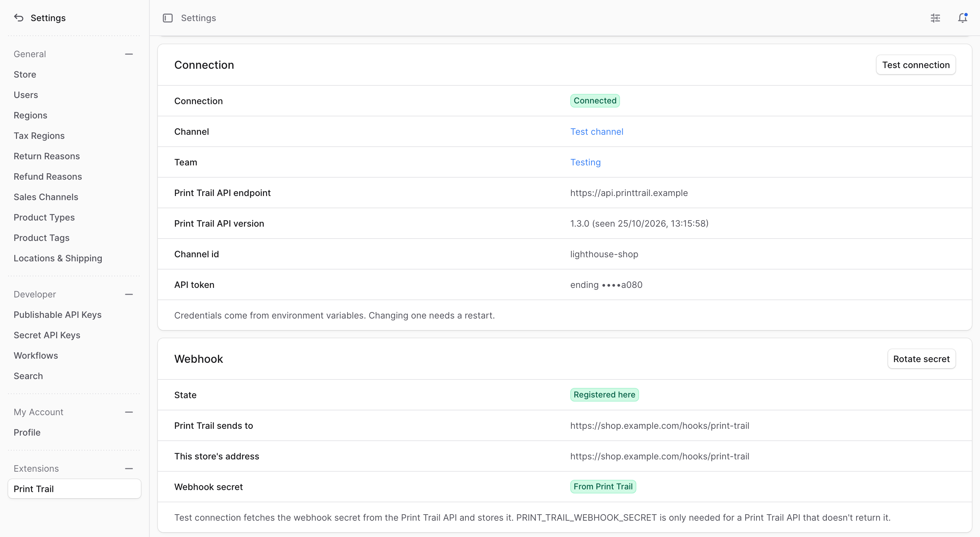This screenshot has width=980, height=537.
Task: Open Locations & Shipping
Action: coord(75,258)
